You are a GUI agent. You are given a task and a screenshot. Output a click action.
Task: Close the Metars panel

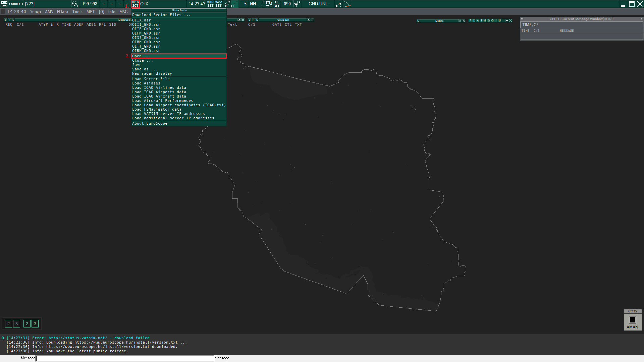click(464, 21)
